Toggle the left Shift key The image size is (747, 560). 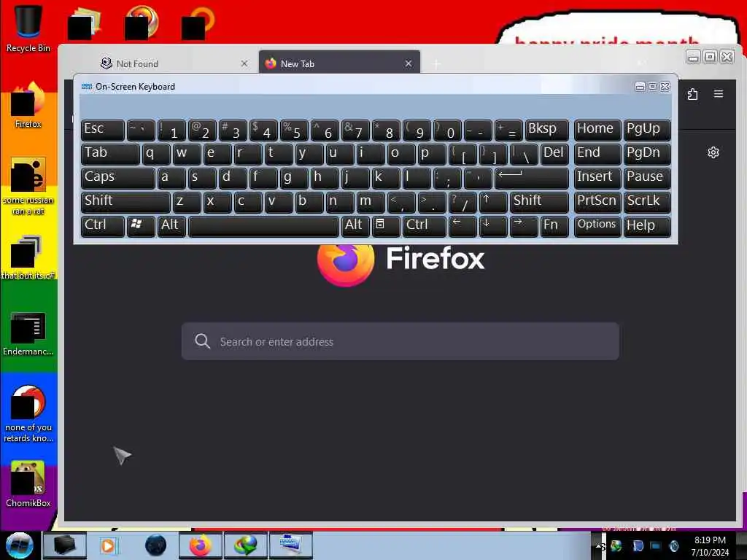pos(125,202)
